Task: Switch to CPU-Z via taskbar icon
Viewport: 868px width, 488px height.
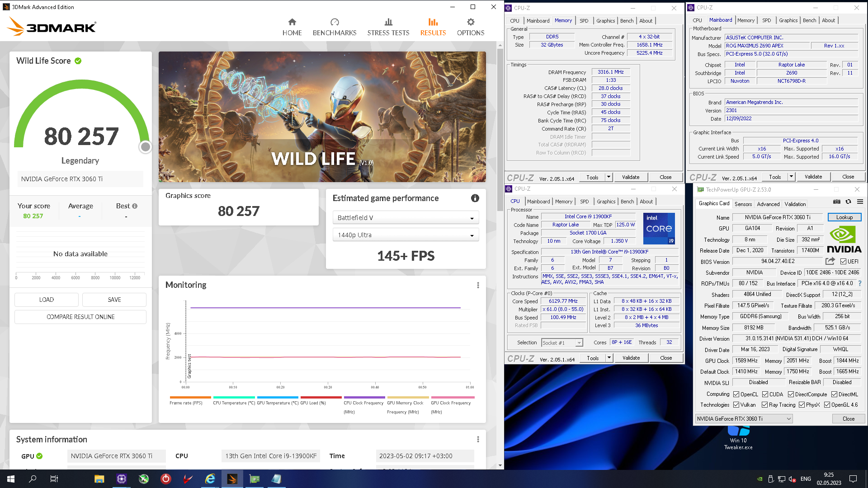Action: [x=122, y=479]
